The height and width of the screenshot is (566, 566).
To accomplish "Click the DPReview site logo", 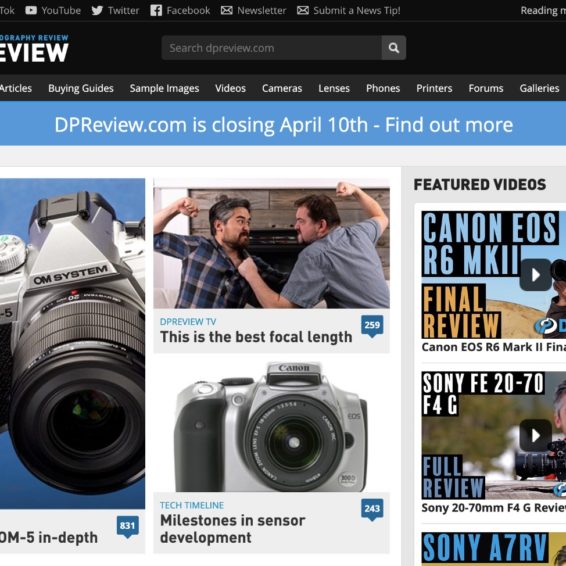I will 34,48.
